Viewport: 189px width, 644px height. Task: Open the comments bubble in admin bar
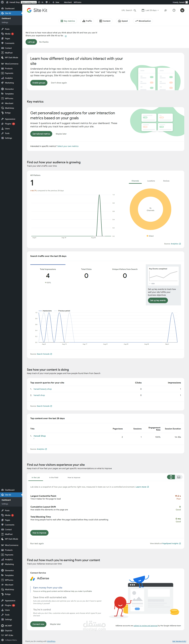pyautogui.click(x=48, y=2)
